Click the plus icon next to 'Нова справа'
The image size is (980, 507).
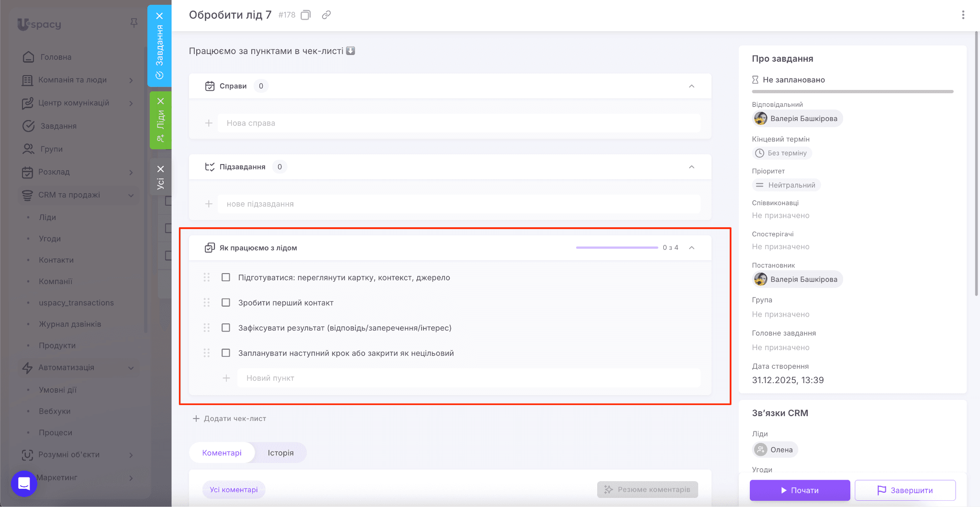209,123
